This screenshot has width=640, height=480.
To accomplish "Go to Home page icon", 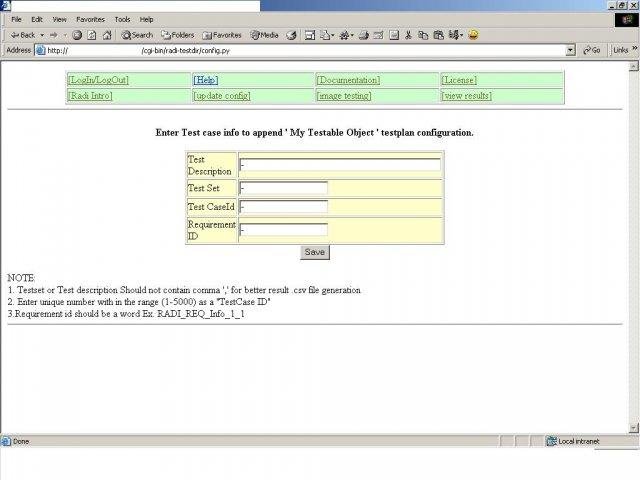I will click(106, 34).
